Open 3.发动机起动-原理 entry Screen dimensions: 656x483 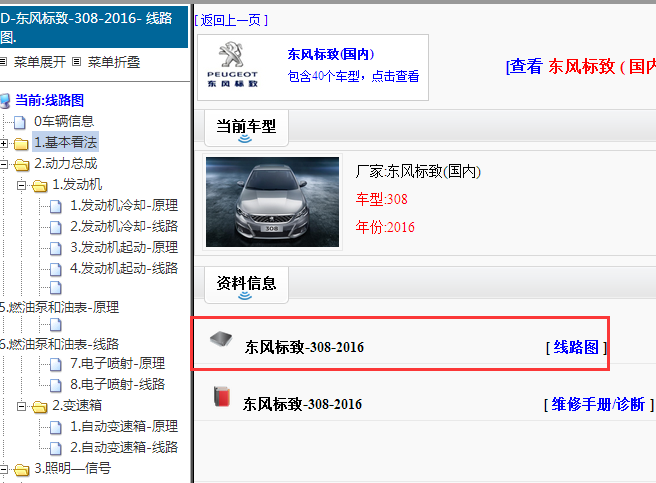tap(124, 247)
